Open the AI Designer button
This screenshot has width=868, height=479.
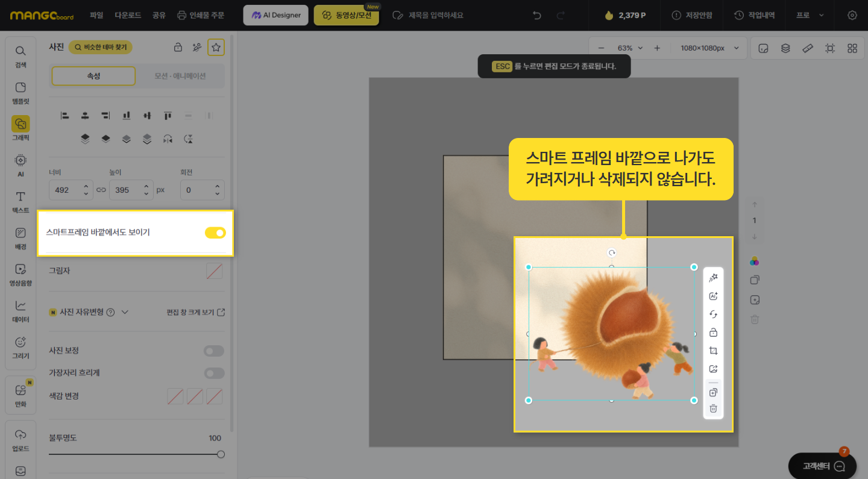pos(276,15)
